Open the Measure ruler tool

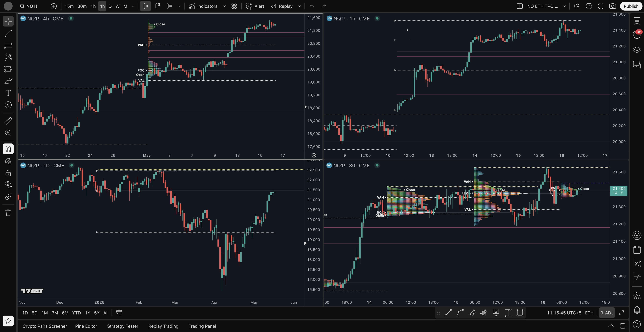8,121
